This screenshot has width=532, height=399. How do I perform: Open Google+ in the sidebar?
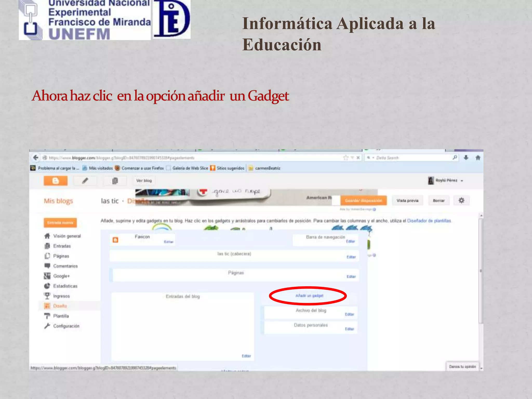(x=62, y=276)
